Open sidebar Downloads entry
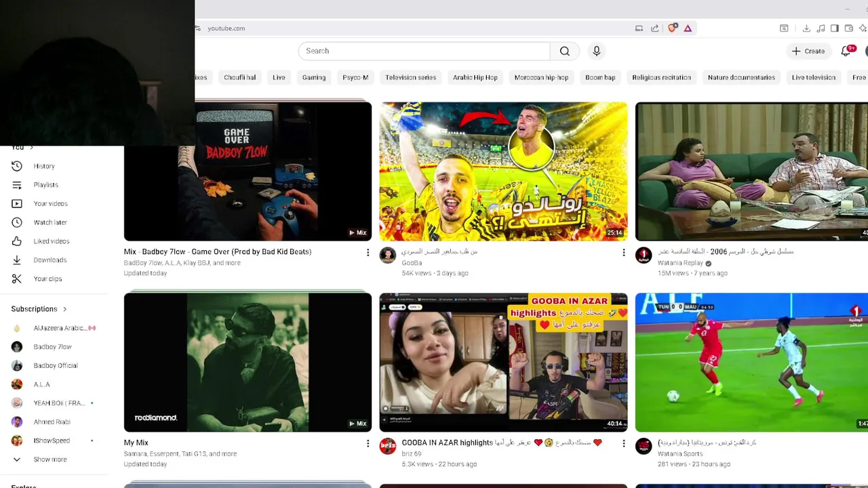This screenshot has width=868, height=488. (54, 260)
